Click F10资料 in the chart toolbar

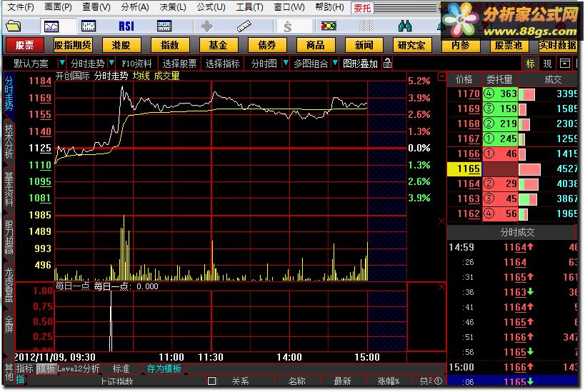(136, 64)
